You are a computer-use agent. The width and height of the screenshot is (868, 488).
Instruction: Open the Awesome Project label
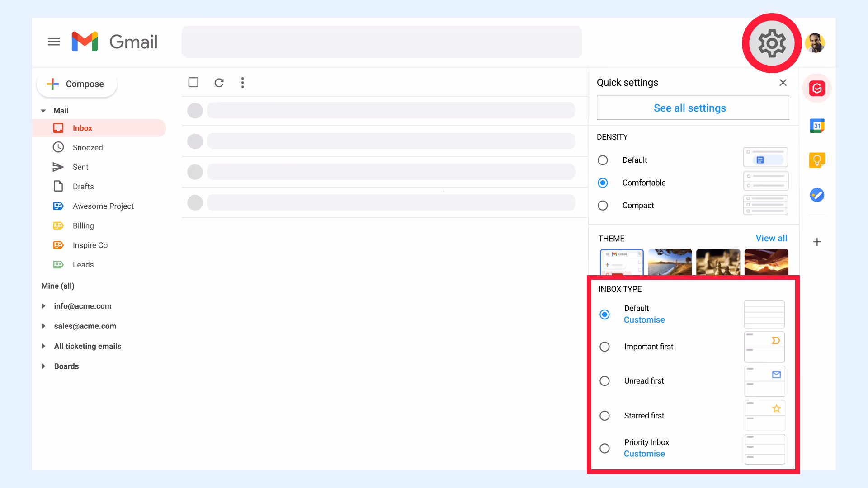coord(103,206)
